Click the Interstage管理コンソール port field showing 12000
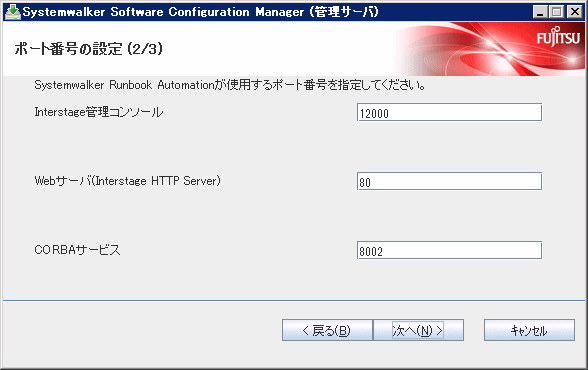 (x=449, y=112)
